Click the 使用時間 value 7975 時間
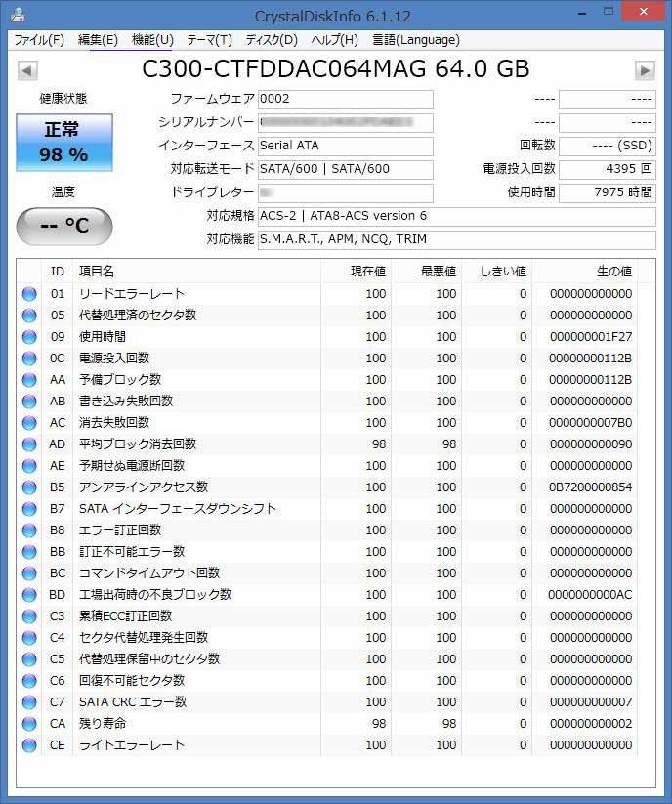 coord(607,192)
